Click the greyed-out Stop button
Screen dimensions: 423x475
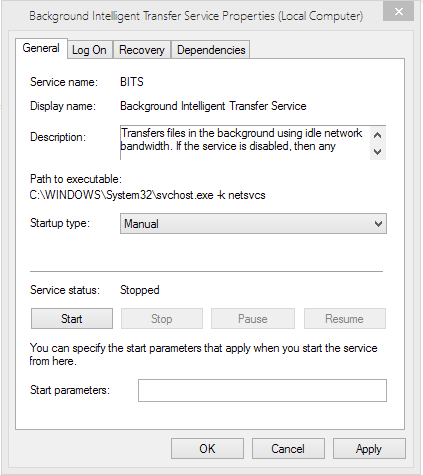(162, 319)
